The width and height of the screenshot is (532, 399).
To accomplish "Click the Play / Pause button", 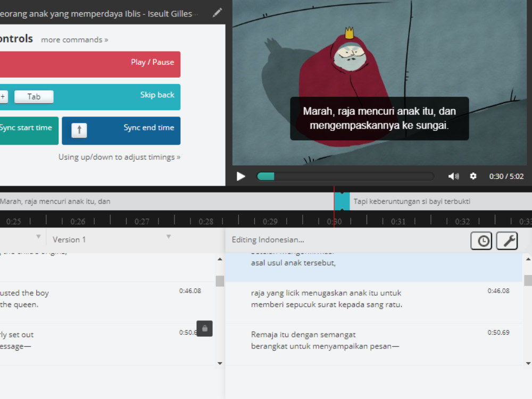I will click(x=90, y=64).
